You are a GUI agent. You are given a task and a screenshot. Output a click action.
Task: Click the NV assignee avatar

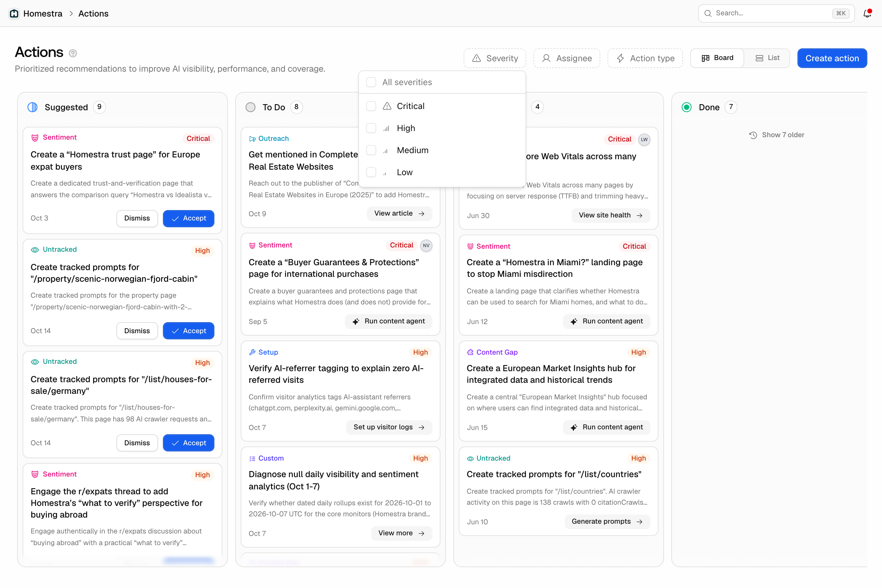pyautogui.click(x=426, y=246)
